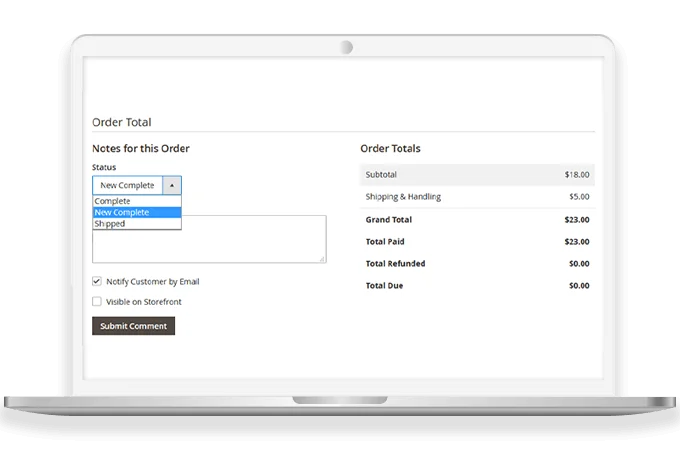Click the Visible on Storefront label
680x450 pixels.
[x=144, y=302]
